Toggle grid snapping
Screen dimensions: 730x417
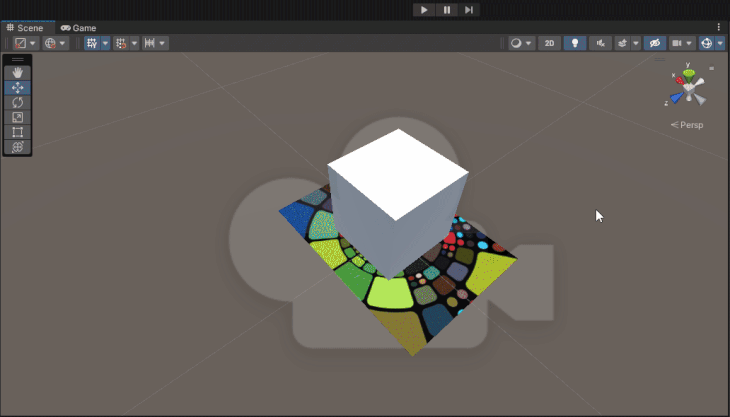[121, 43]
